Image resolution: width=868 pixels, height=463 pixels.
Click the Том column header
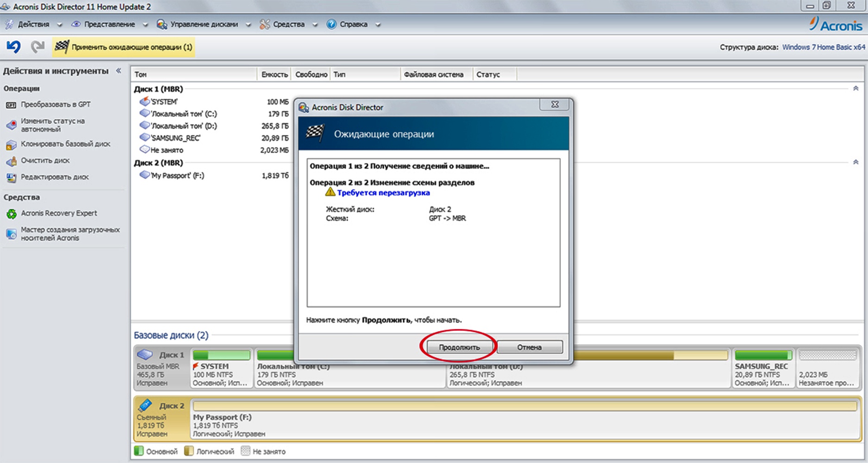tap(194, 74)
